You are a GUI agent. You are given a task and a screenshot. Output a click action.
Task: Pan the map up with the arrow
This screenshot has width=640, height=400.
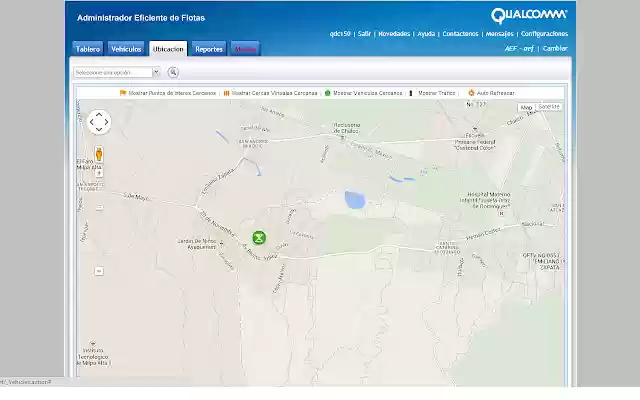[99, 115]
